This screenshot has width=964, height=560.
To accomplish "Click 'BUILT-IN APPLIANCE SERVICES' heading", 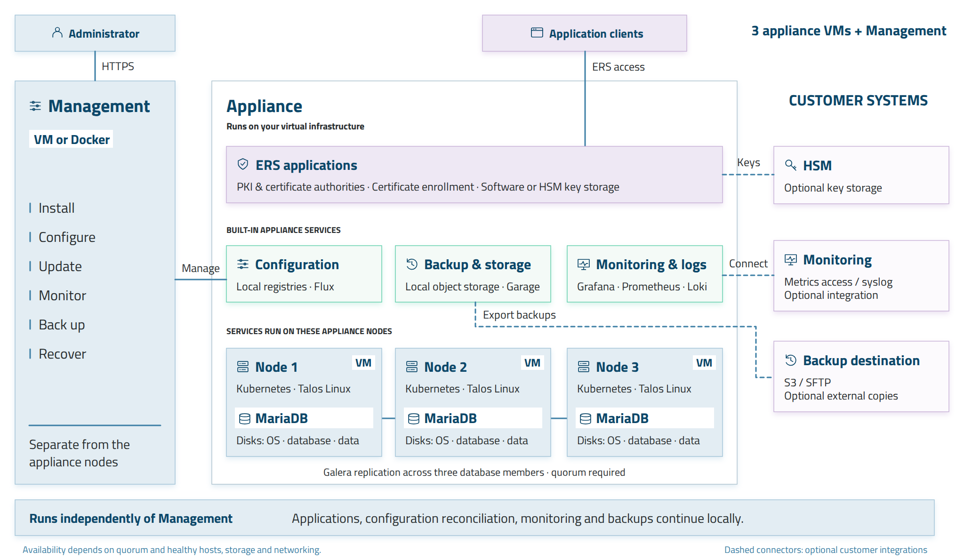I will click(283, 230).
